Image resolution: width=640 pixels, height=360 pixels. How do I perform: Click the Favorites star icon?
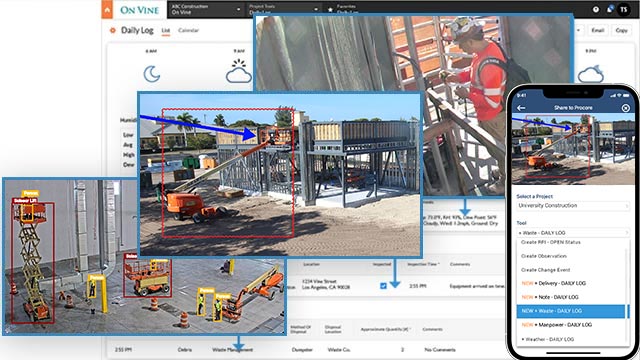330,9
